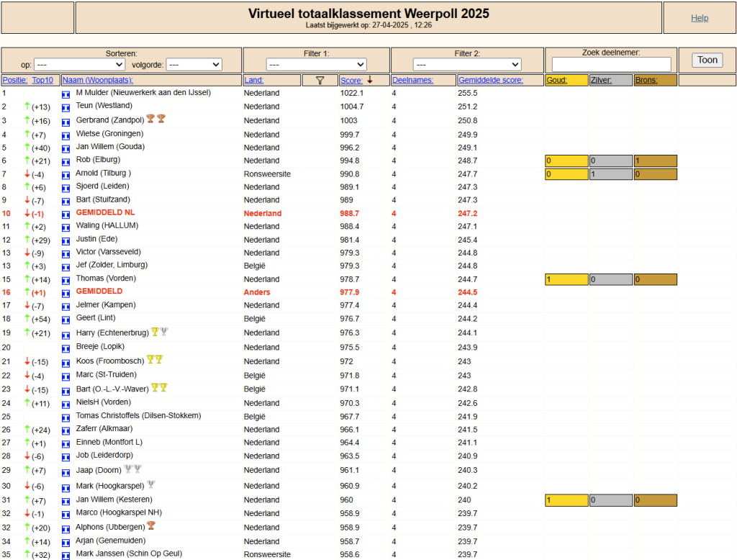
Task: Click the blue icon for Mark Janssen
Action: click(x=65, y=556)
